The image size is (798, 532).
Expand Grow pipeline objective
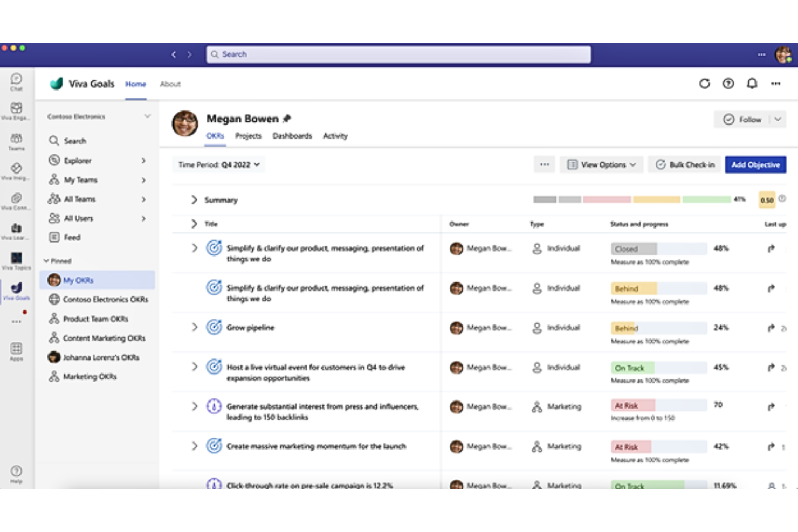(x=195, y=327)
